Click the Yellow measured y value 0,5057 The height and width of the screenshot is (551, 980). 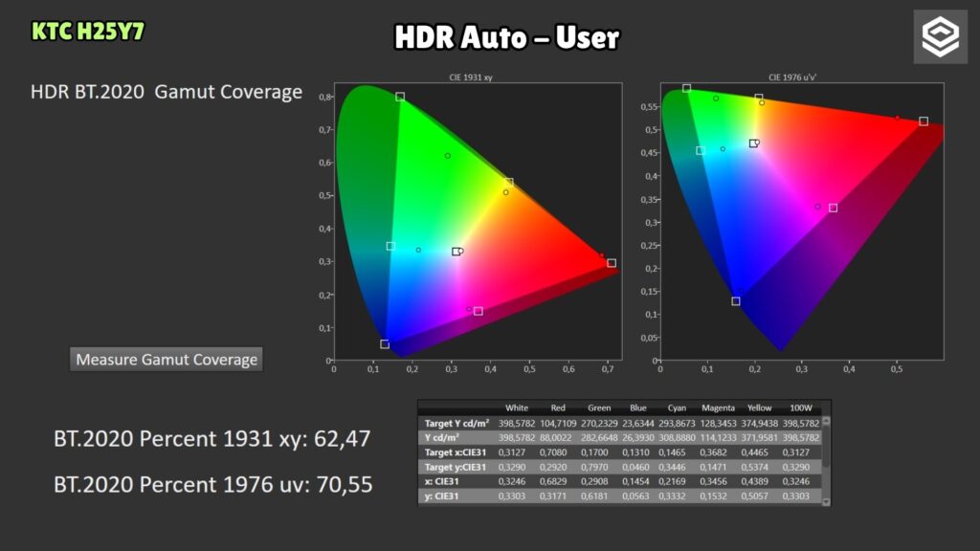(x=754, y=496)
